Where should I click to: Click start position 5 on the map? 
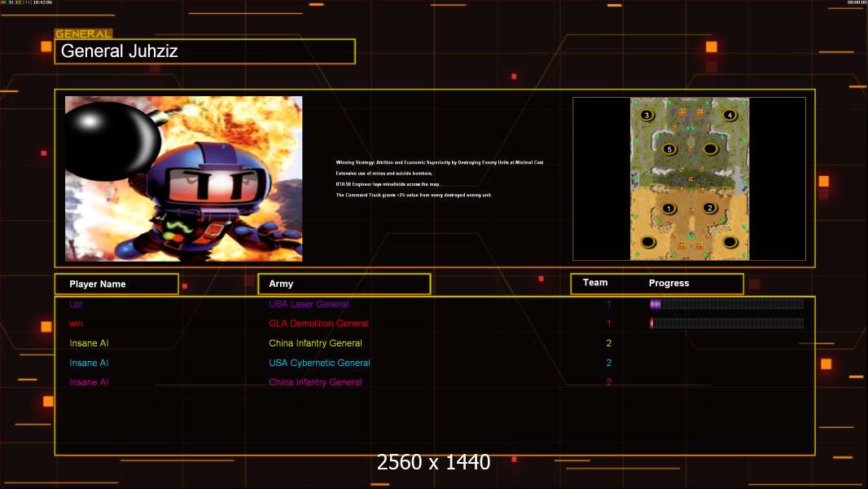click(669, 149)
